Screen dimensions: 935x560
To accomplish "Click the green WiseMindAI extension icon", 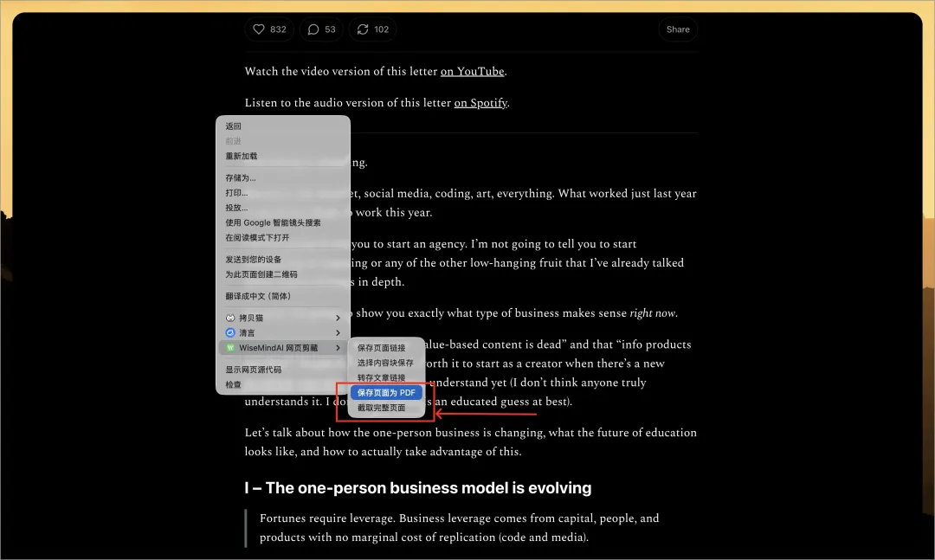I will [x=230, y=348].
